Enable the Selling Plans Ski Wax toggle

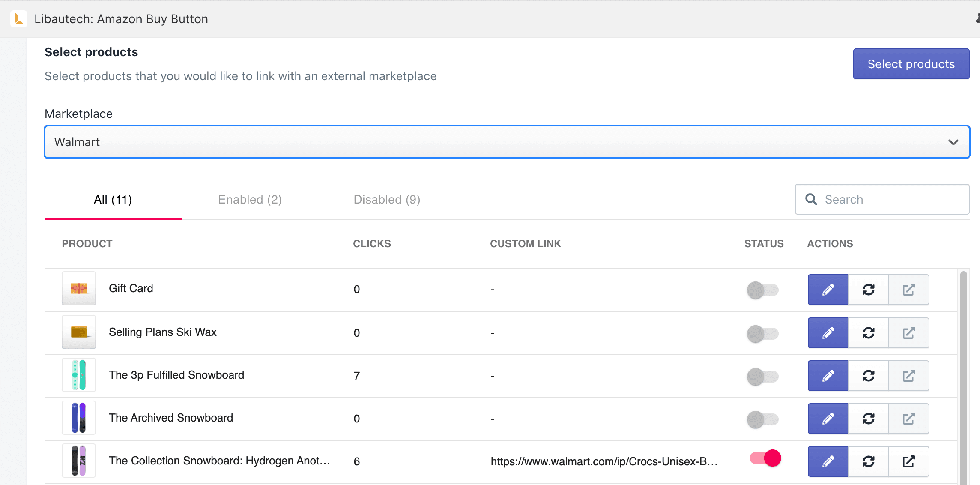(762, 334)
